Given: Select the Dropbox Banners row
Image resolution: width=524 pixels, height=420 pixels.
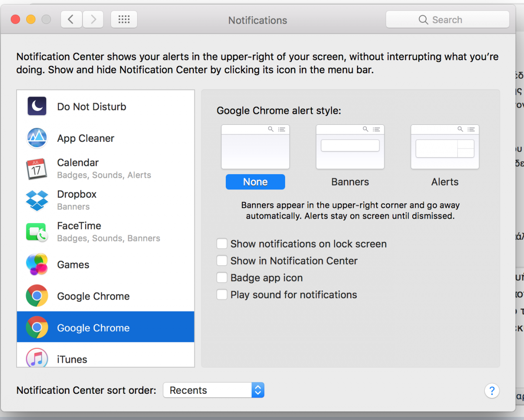Looking at the screenshot, I should (x=106, y=200).
